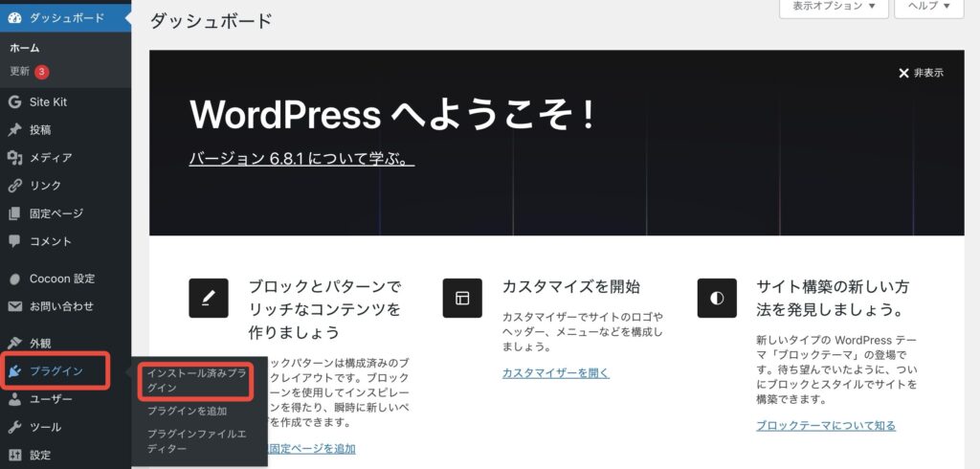980x469 pixels.
Task: Click the red update count badge 3
Action: pyautogui.click(x=41, y=72)
